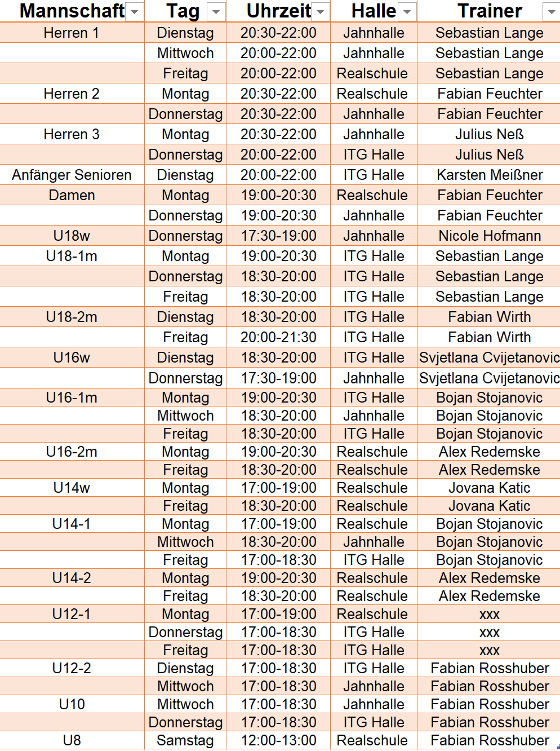Click the 12:00-13:00 time cell
This screenshot has height=751, width=560.
[278, 740]
